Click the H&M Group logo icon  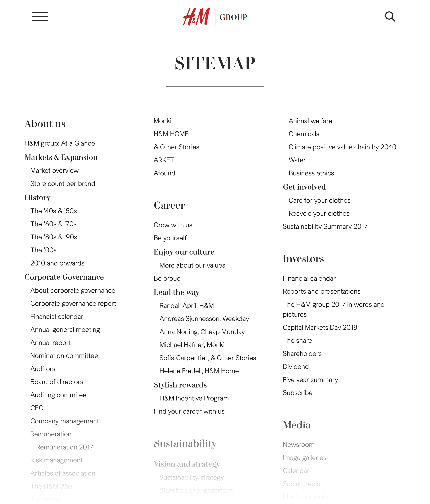tap(215, 16)
